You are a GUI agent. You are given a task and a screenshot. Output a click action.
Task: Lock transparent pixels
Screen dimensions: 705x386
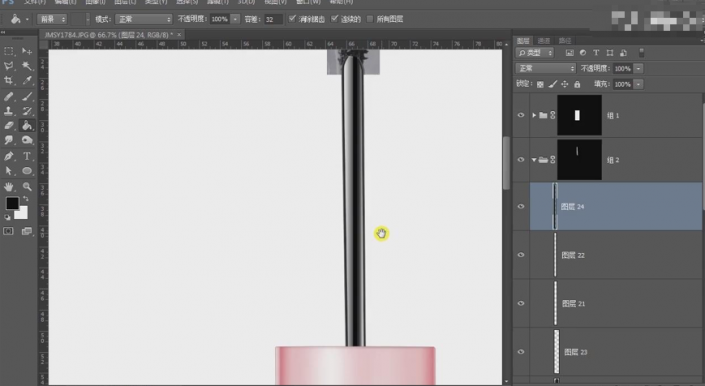point(540,84)
